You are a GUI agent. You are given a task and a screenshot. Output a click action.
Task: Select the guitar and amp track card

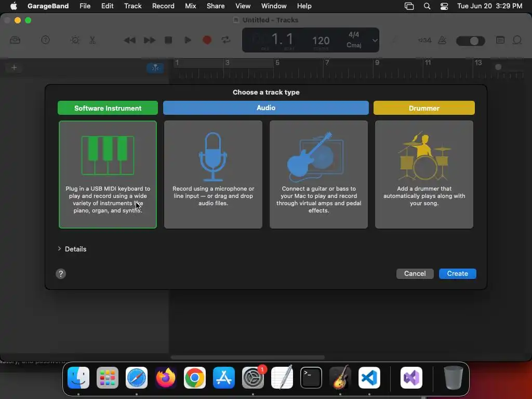318,175
